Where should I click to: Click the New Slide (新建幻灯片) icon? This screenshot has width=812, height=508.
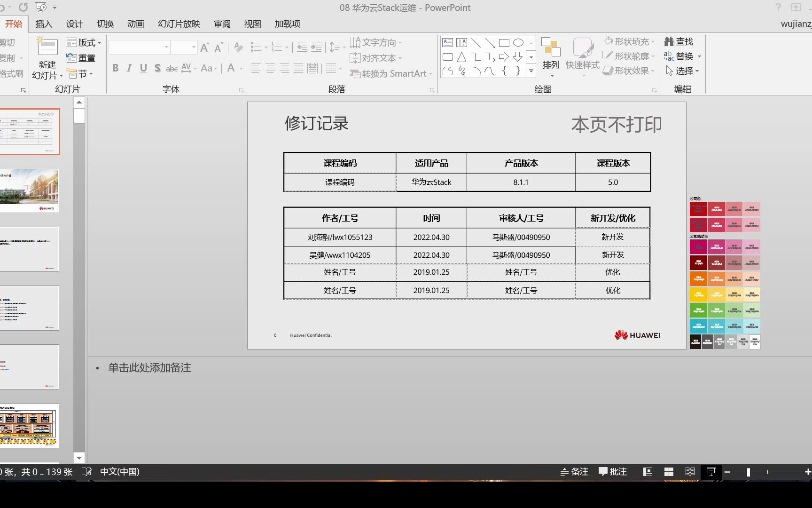coord(47,47)
